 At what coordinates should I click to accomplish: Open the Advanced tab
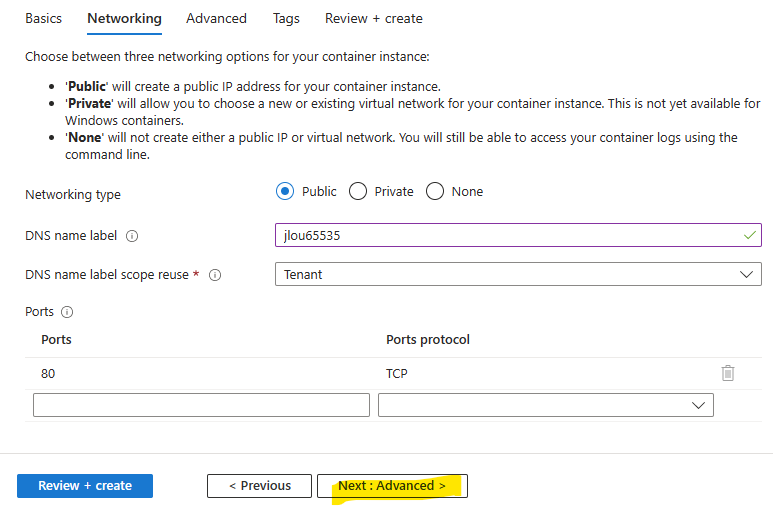point(216,19)
